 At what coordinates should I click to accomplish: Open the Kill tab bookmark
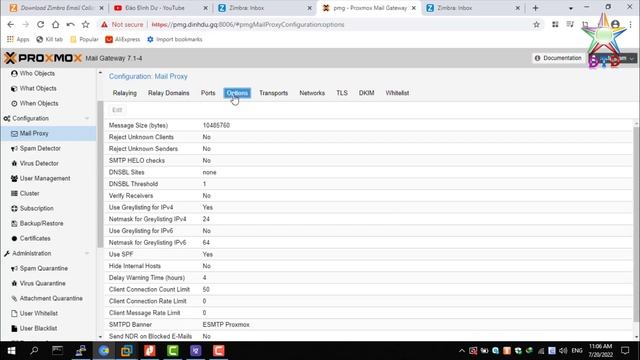(49, 40)
